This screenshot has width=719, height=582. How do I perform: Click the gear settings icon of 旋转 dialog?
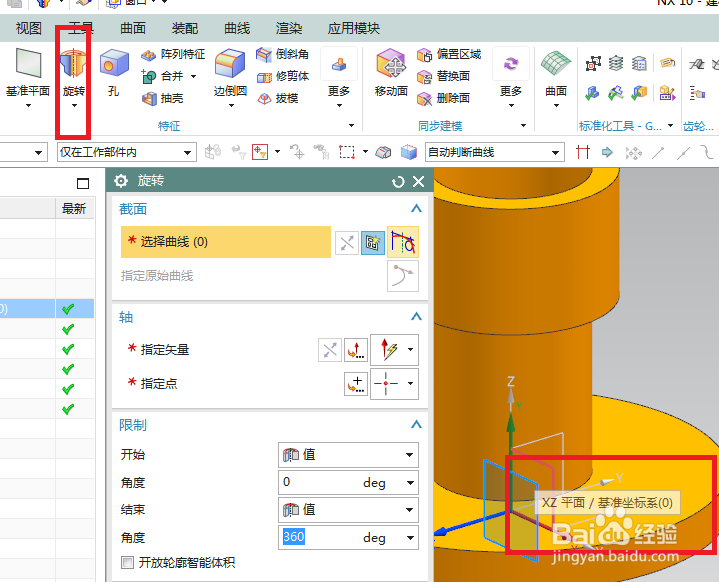(x=121, y=181)
